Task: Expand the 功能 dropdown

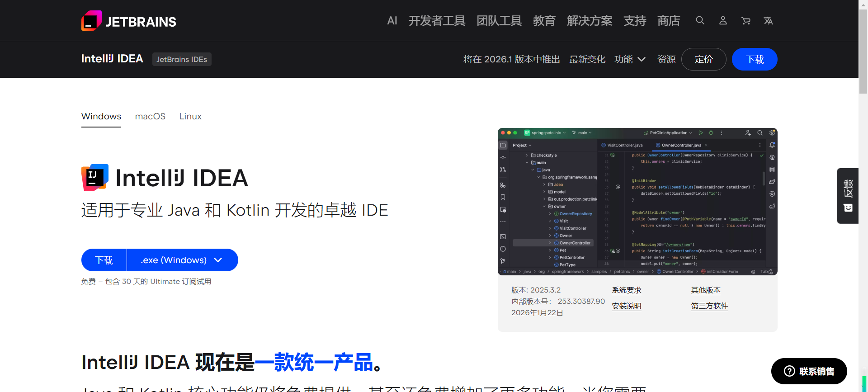Action: (630, 59)
